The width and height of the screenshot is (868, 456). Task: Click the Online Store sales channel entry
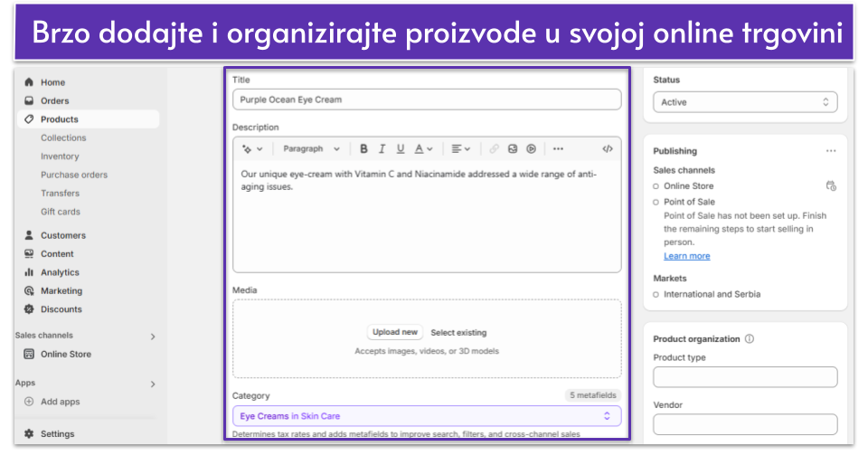(689, 186)
